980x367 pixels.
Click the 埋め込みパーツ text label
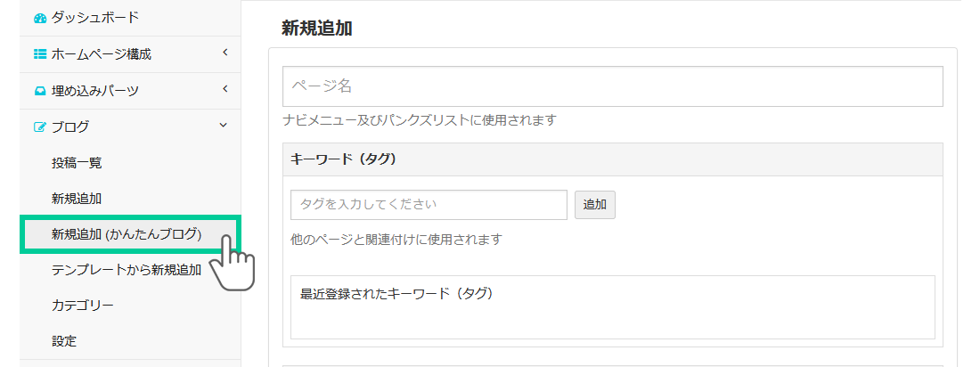click(95, 91)
